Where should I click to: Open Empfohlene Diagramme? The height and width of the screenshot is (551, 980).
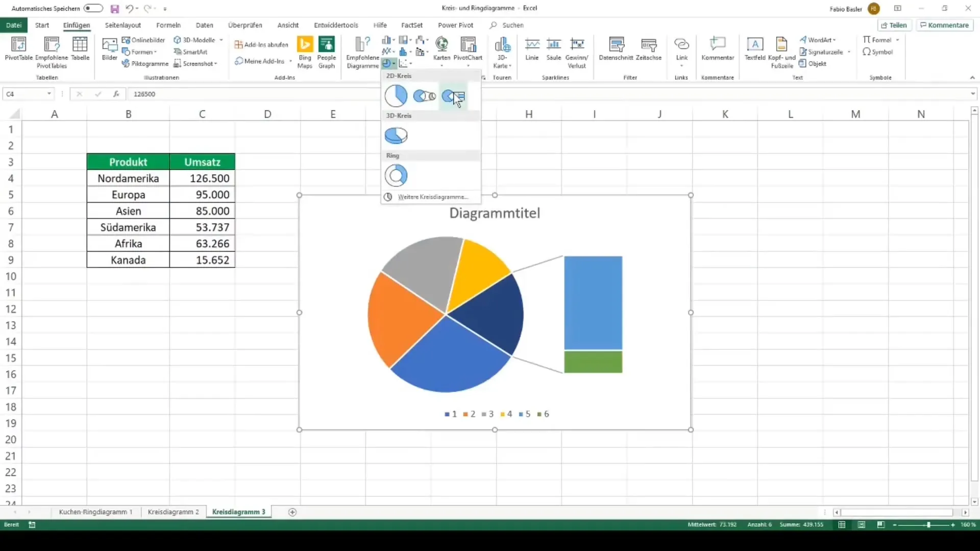point(362,53)
